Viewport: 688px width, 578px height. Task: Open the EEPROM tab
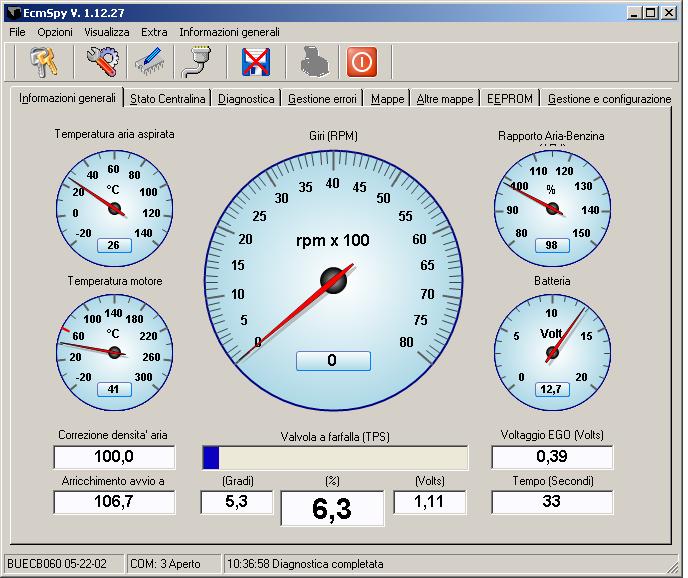tap(510, 99)
